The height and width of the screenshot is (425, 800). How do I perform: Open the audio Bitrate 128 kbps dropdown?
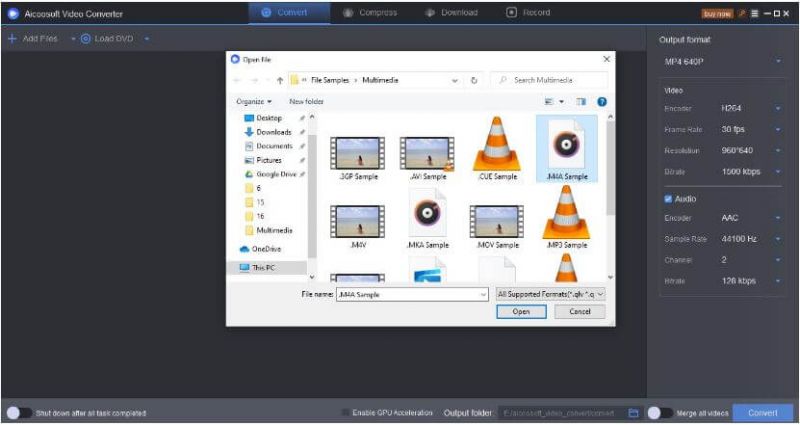(x=751, y=281)
